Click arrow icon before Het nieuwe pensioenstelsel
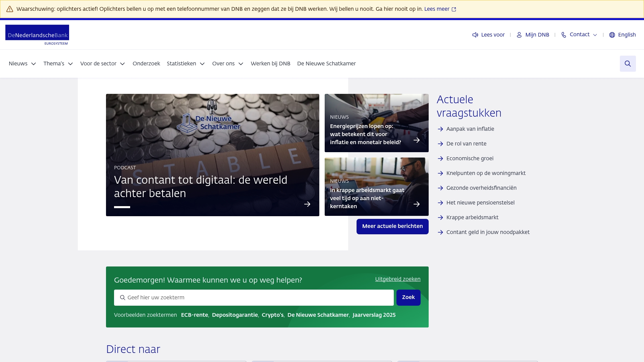 coord(440,203)
